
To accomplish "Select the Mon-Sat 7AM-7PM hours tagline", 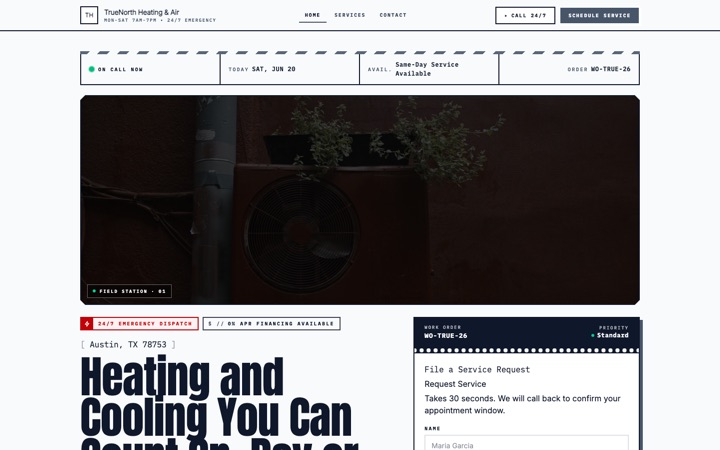I will [160, 20].
